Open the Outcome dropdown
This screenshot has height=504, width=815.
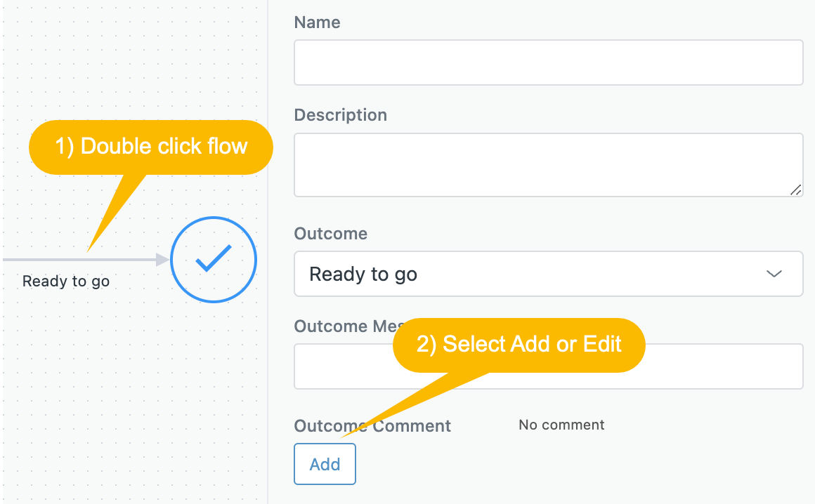click(548, 274)
